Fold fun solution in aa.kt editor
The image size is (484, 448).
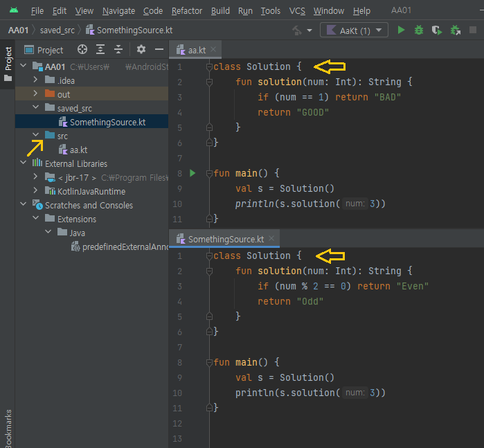(x=209, y=82)
